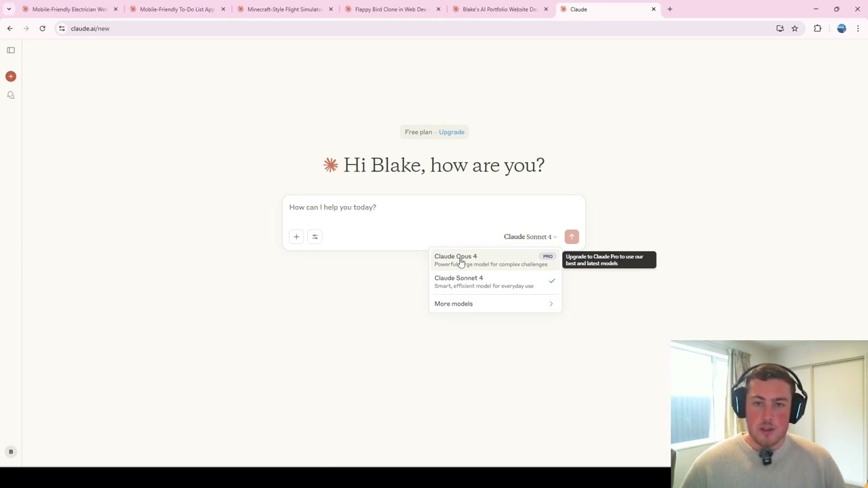Click the PRO badge on Claude Opus 4

tap(548, 256)
